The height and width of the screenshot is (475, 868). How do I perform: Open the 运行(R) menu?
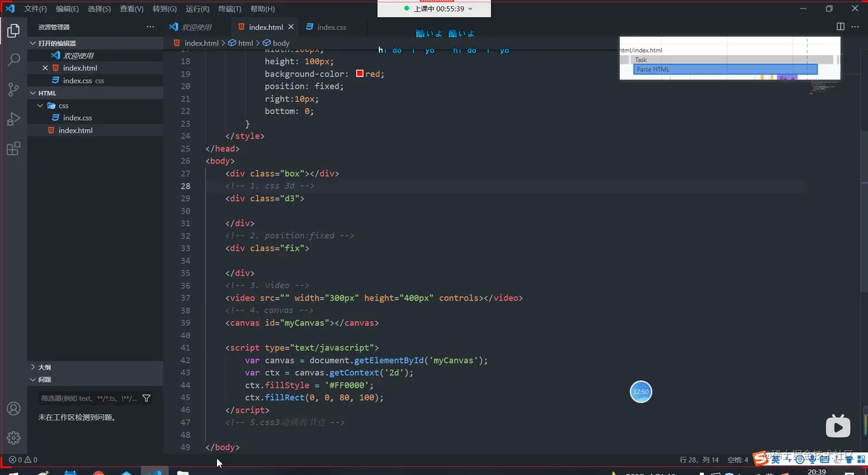pyautogui.click(x=197, y=9)
